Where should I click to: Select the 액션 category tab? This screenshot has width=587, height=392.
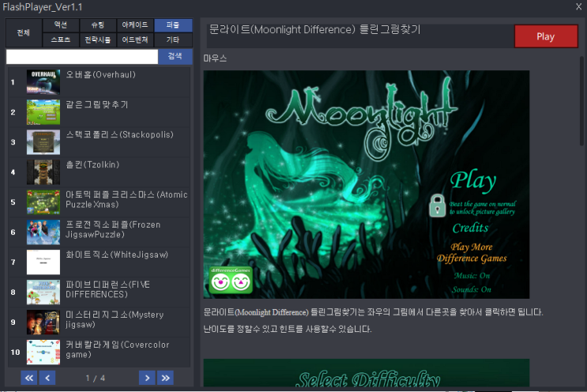click(61, 25)
